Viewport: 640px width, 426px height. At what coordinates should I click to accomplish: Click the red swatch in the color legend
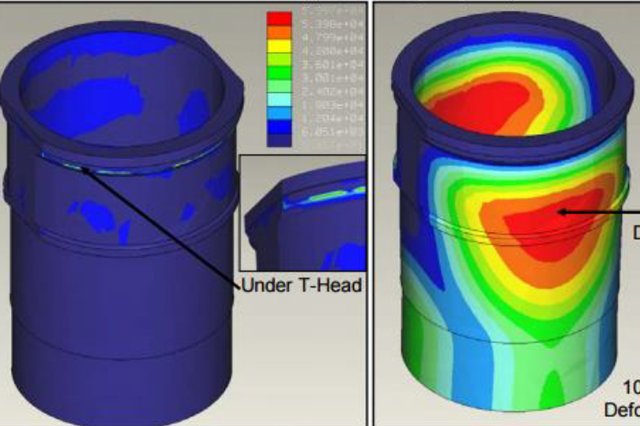click(x=279, y=19)
